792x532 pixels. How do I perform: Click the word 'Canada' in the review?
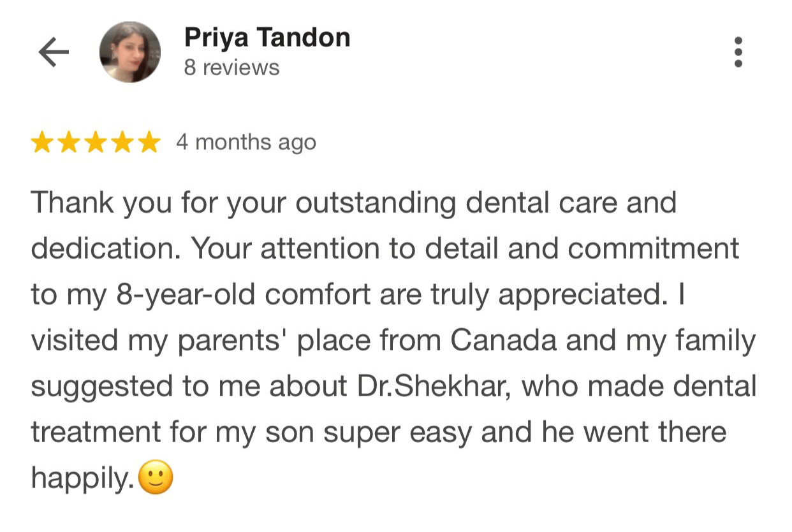click(x=504, y=341)
